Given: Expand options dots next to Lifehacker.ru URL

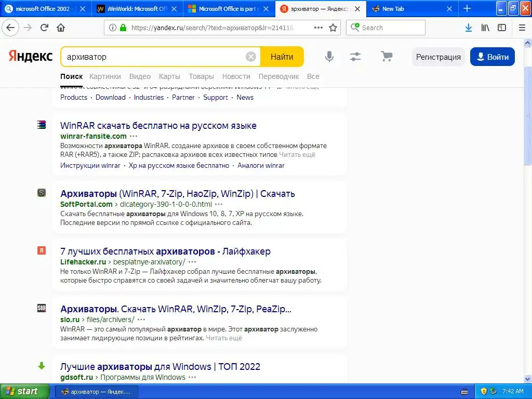Looking at the screenshot, I should (192, 262).
